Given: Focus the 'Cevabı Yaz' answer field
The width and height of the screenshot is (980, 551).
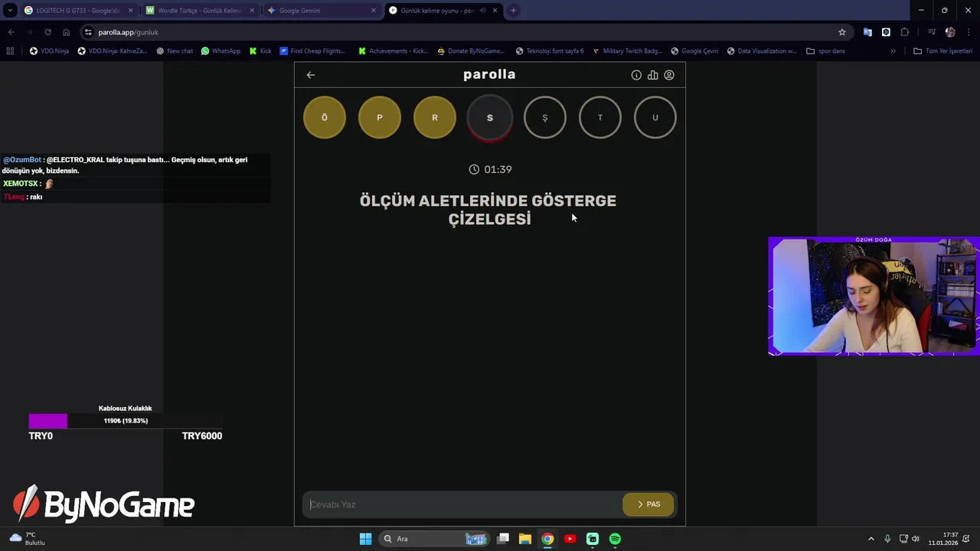Looking at the screenshot, I should pyautogui.click(x=462, y=504).
